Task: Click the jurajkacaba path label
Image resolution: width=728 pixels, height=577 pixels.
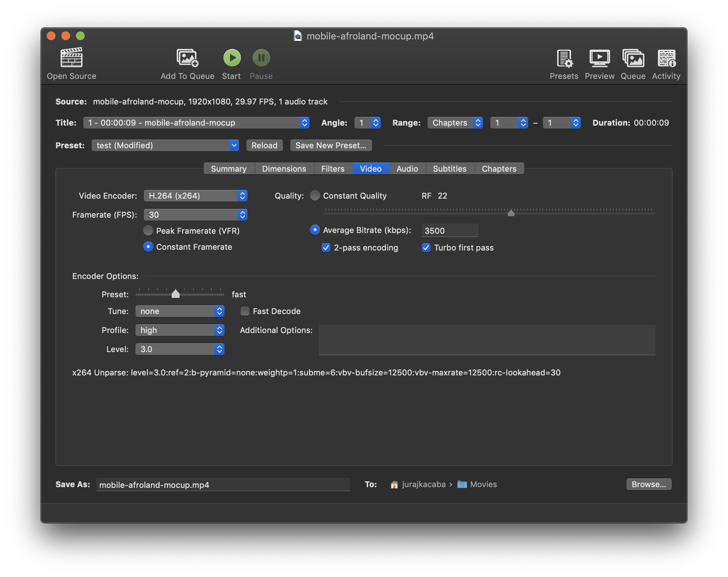Action: (x=424, y=484)
